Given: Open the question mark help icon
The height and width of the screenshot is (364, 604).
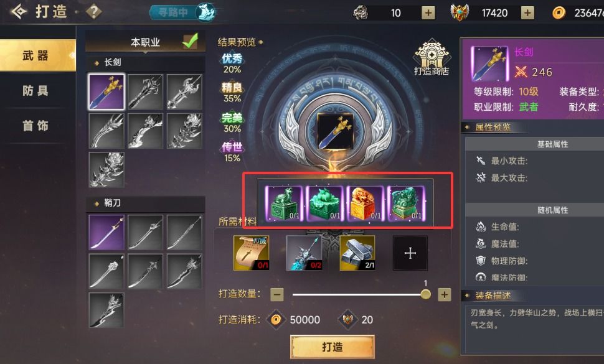Looking at the screenshot, I should tap(93, 12).
